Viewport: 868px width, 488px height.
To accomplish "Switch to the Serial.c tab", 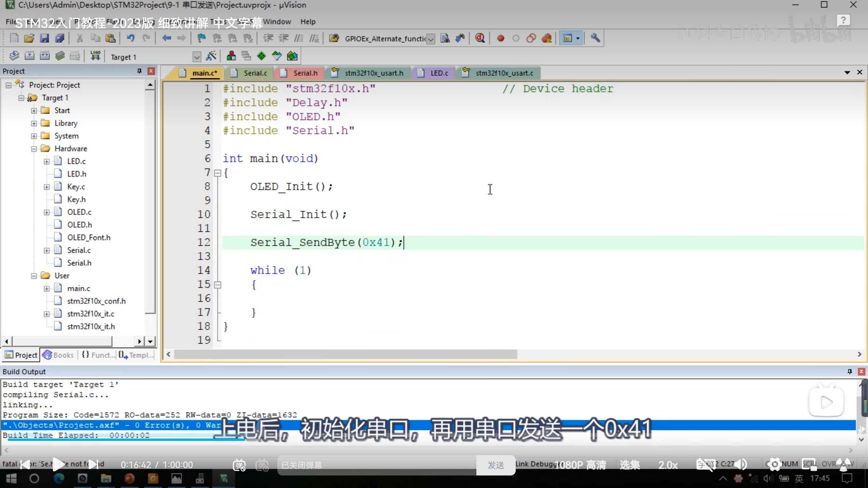I will point(255,73).
